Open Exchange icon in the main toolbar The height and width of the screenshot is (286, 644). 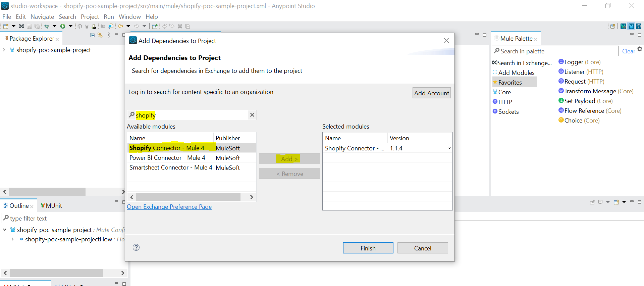[21, 26]
